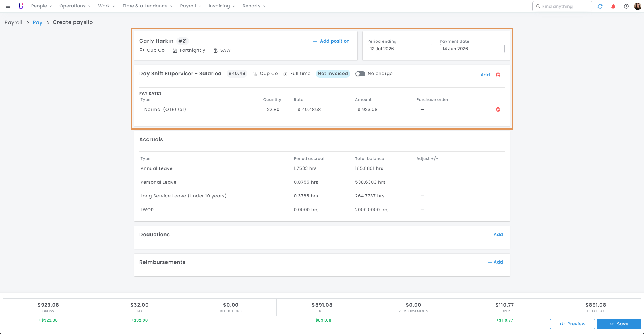Toggle the No charge switch
Screen dimensions: 644x334
coord(360,74)
